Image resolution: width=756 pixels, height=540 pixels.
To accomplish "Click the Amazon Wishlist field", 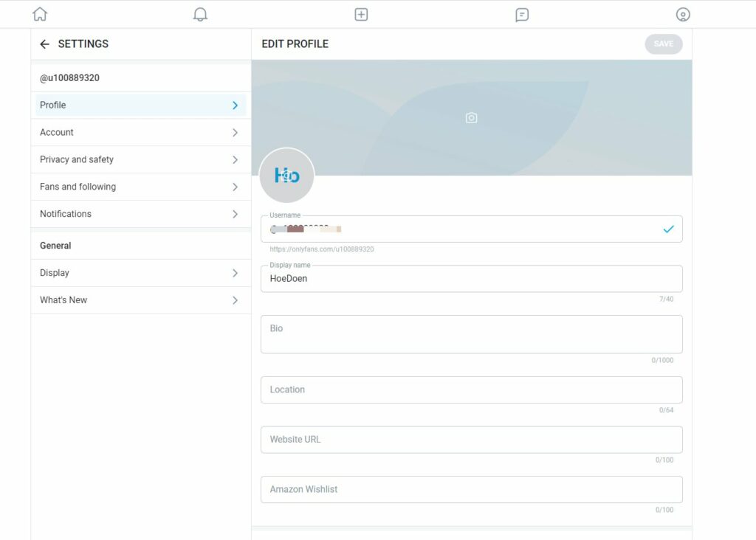I will [x=472, y=489].
